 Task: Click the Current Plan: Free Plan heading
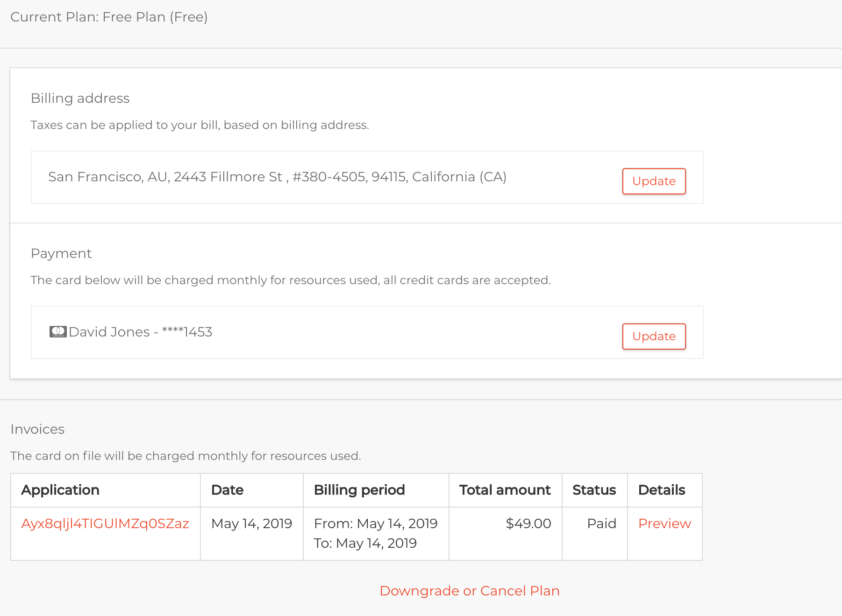pyautogui.click(x=109, y=17)
